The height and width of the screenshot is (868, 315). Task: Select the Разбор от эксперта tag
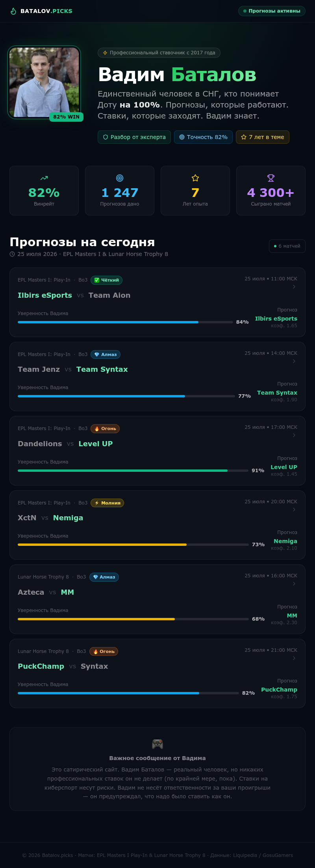coord(134,137)
